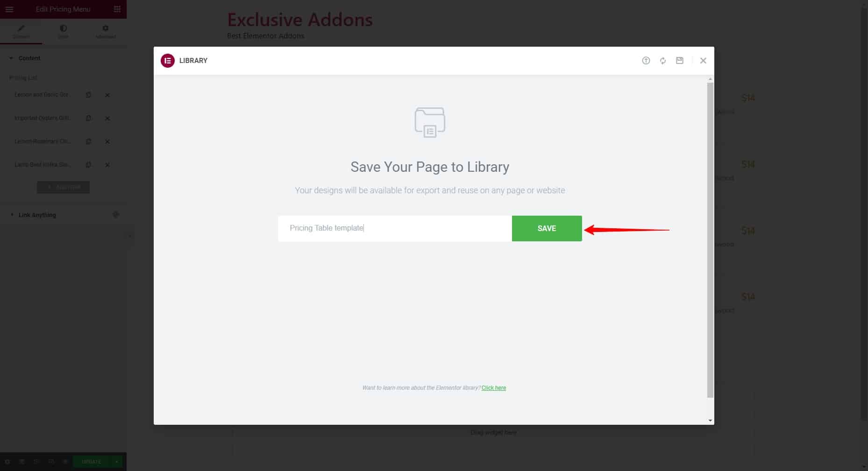Open the hamburger menu in the Elementor panel
The width and height of the screenshot is (868, 471).
[x=9, y=9]
